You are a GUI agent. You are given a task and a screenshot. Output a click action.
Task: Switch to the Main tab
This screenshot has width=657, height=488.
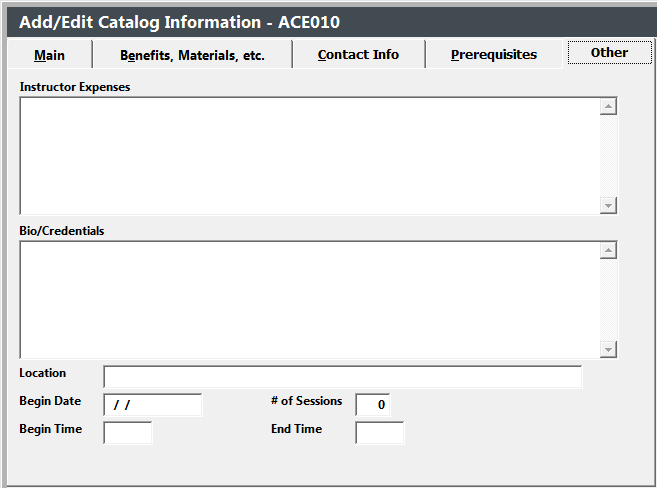(49, 54)
